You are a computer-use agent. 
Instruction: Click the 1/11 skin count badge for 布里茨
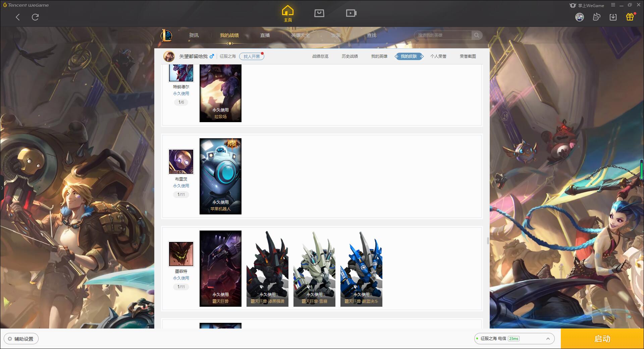(x=181, y=195)
